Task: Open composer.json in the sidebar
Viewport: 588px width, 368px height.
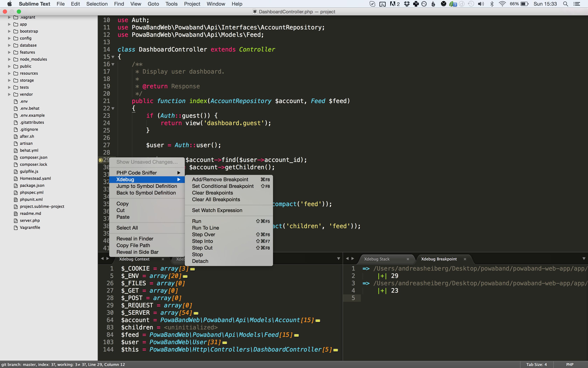Action: tap(34, 158)
